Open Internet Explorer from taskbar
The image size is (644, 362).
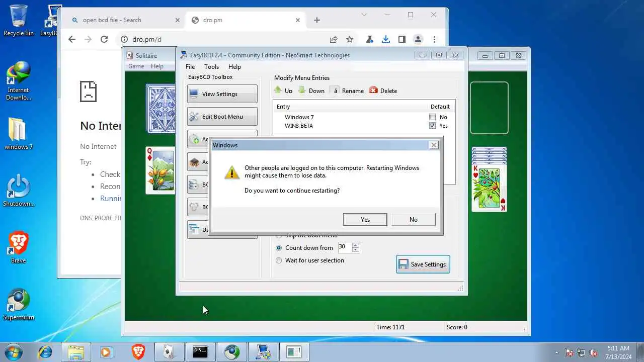point(45,352)
